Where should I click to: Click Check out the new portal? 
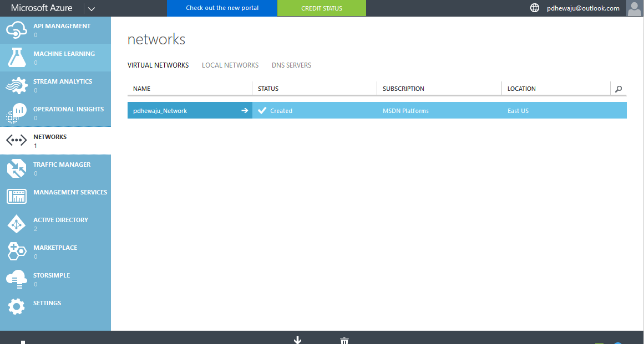[222, 8]
